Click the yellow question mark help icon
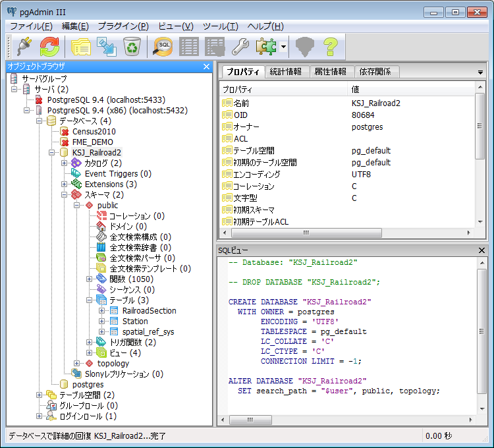 (331, 47)
